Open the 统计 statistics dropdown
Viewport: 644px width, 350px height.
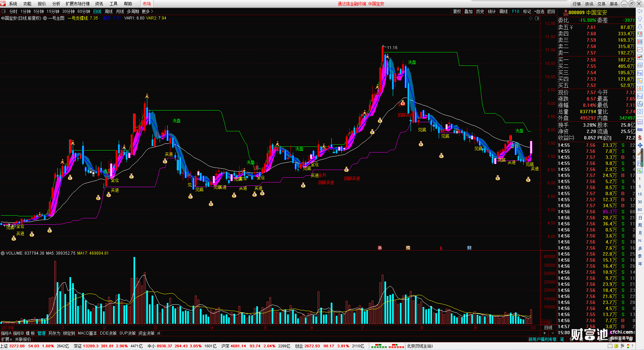[492, 11]
